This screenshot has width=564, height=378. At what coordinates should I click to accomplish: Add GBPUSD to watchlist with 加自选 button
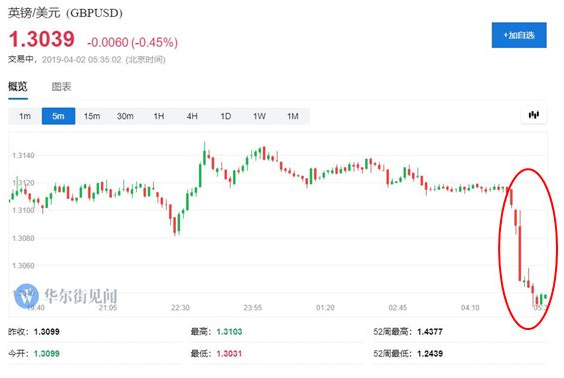click(519, 35)
